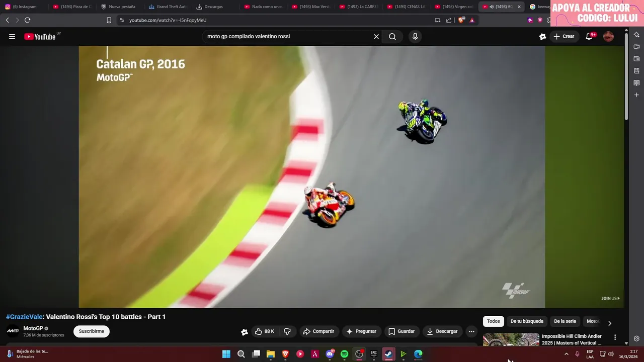Click the icon left of the like button
This screenshot has height=362, width=644.
coord(245,332)
